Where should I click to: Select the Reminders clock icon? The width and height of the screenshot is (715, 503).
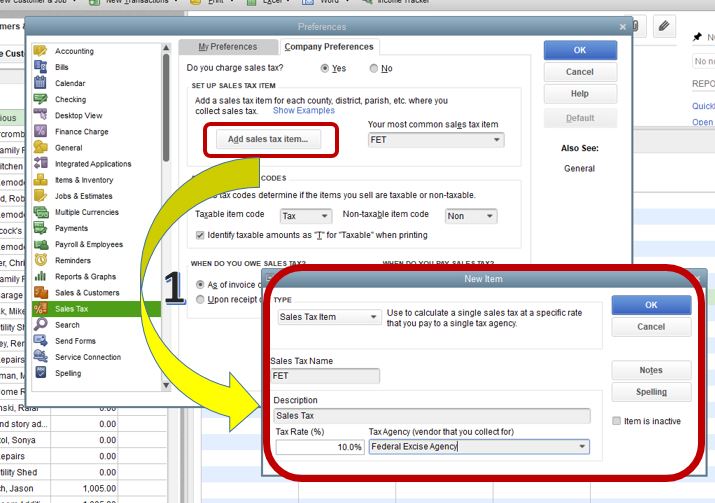point(40,260)
